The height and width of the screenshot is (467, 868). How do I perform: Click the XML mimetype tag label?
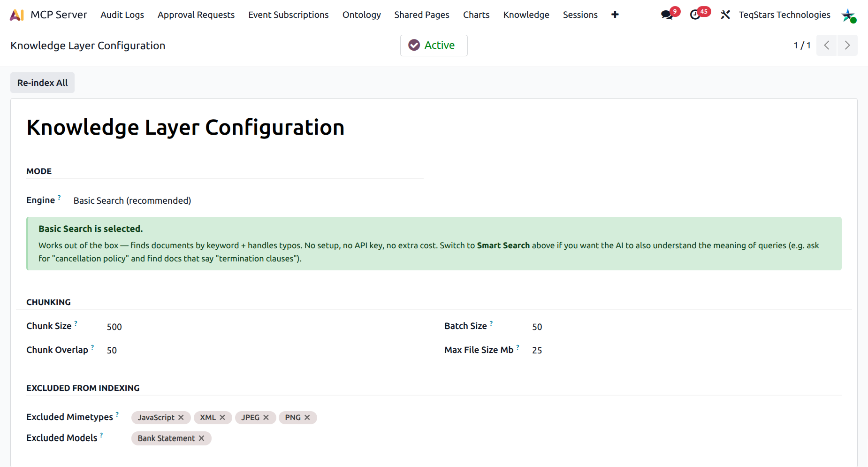pyautogui.click(x=208, y=417)
